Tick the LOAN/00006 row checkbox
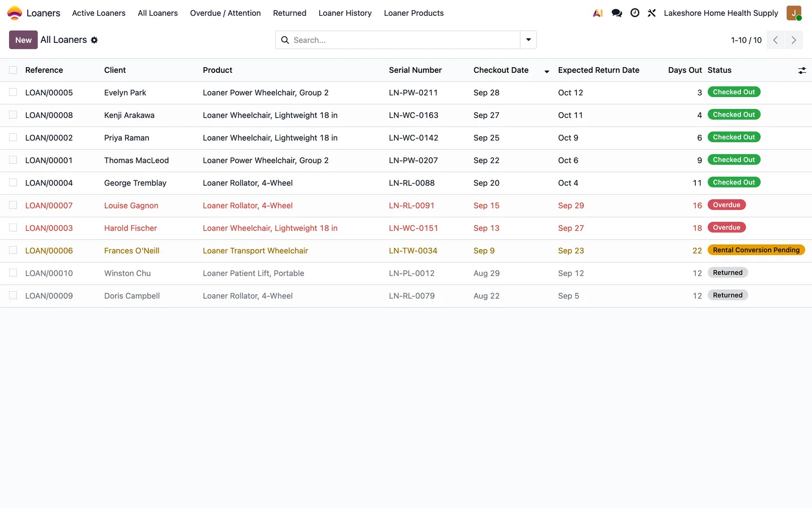 [13, 250]
